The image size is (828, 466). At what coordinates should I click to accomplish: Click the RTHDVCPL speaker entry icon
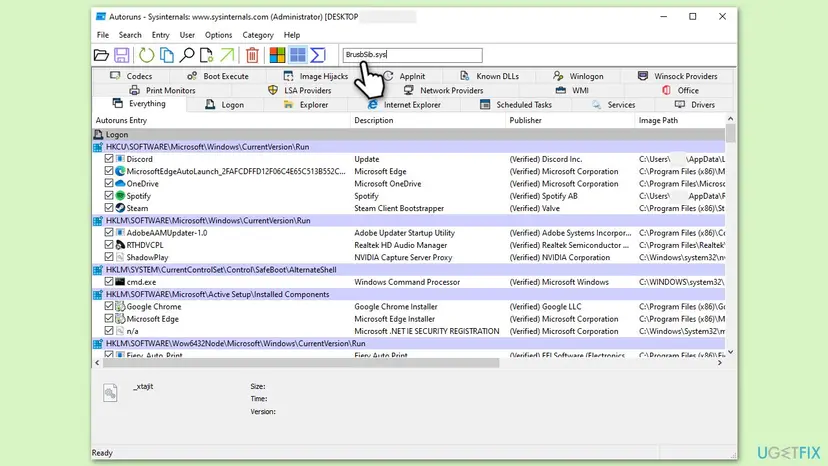[x=120, y=245]
